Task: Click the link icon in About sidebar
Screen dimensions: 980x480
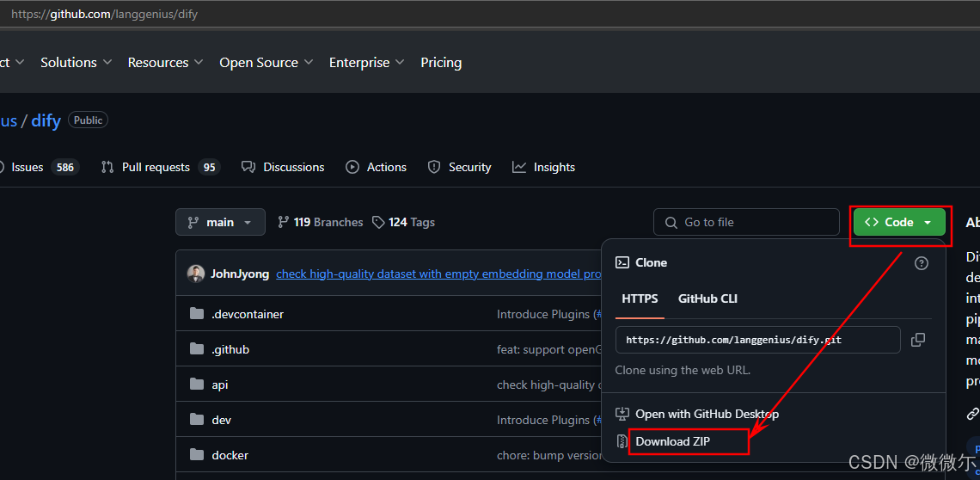Action: (x=973, y=414)
